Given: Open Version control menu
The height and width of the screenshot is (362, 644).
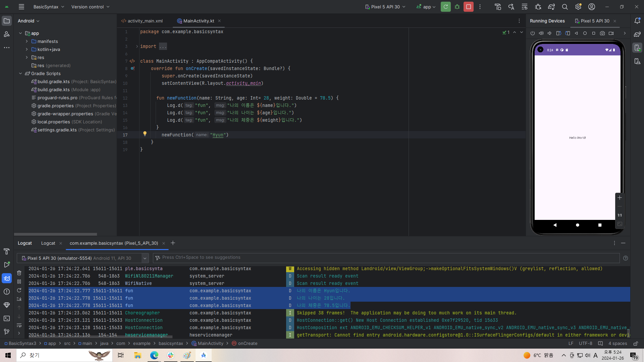Looking at the screenshot, I should point(90,7).
